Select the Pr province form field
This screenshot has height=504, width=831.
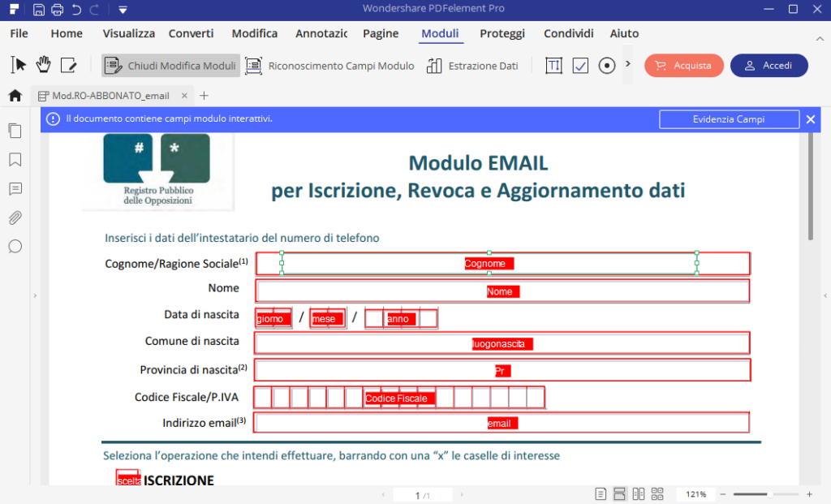click(502, 370)
